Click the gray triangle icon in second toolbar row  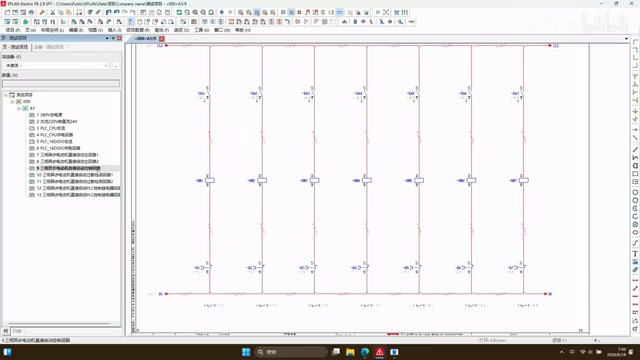[344, 22]
